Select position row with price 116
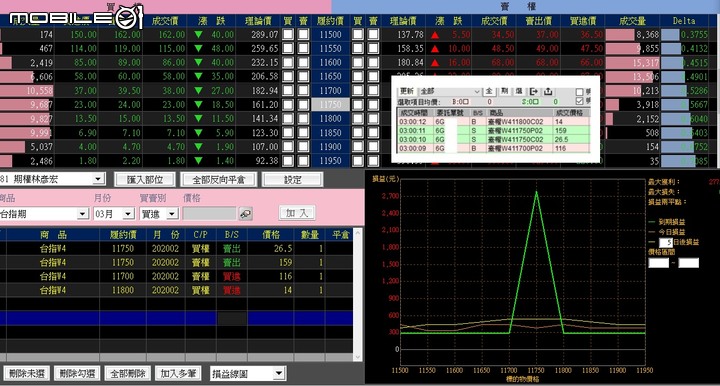720x386 pixels. coord(176,276)
